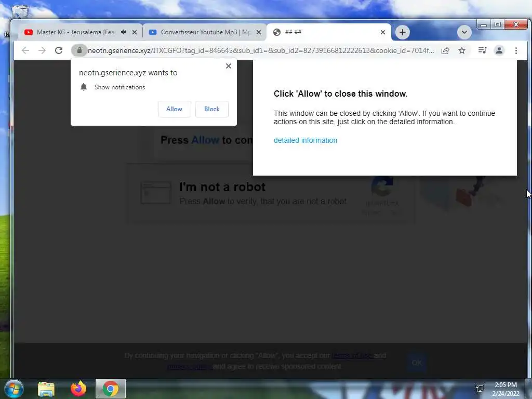This screenshot has width=532, height=399.
Task: Click the OK button in cookie banner
Action: click(417, 363)
